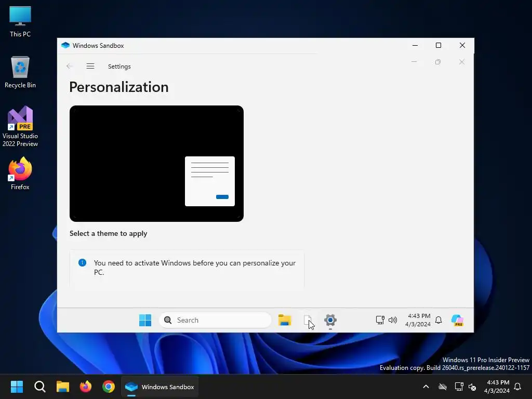The height and width of the screenshot is (399, 532).
Task: Click the Settings label in header
Action: [x=119, y=66]
